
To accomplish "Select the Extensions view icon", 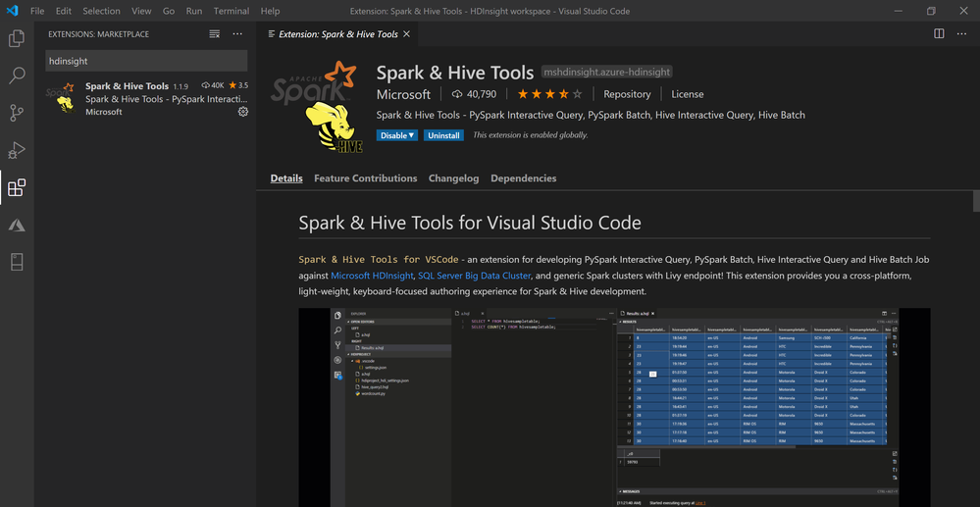I will click(17, 187).
